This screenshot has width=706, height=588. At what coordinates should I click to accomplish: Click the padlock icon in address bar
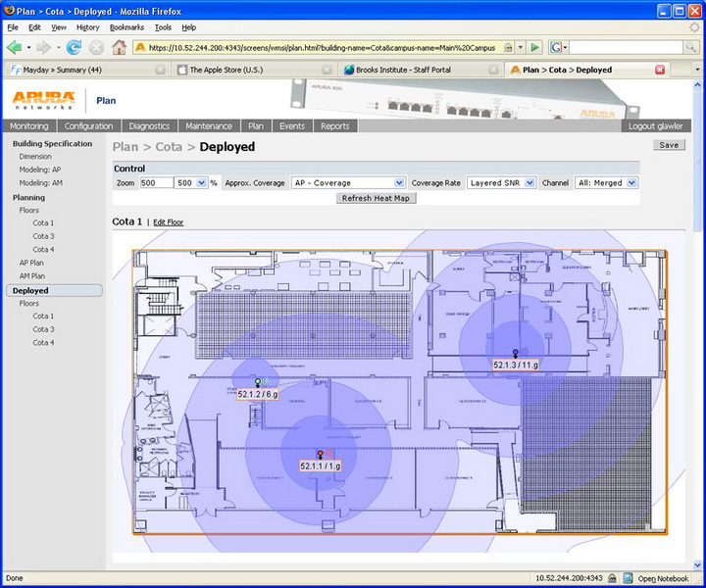click(x=508, y=47)
